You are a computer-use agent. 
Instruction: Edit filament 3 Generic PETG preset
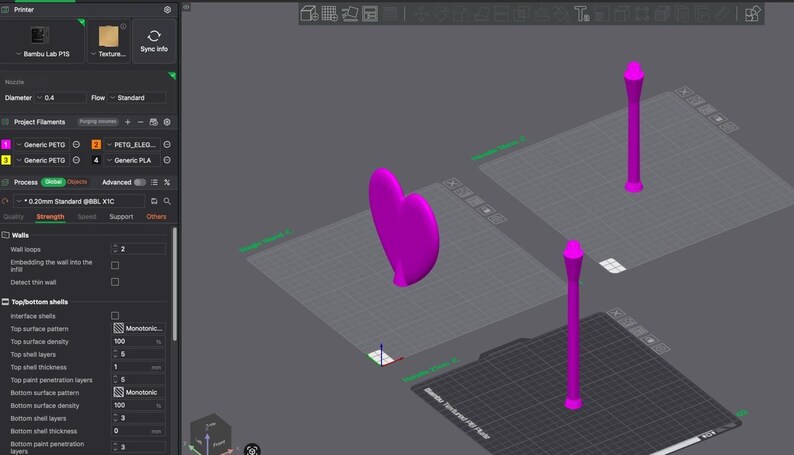click(x=76, y=160)
